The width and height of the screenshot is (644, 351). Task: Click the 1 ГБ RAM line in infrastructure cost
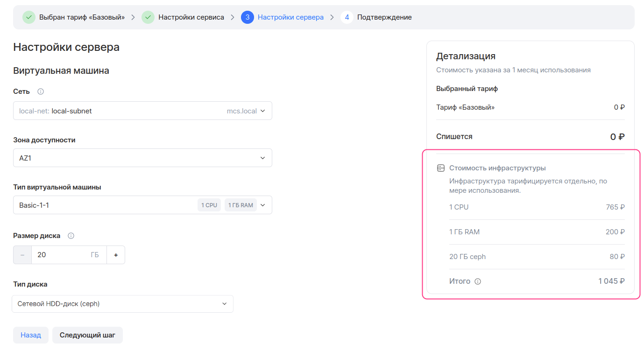tap(464, 232)
